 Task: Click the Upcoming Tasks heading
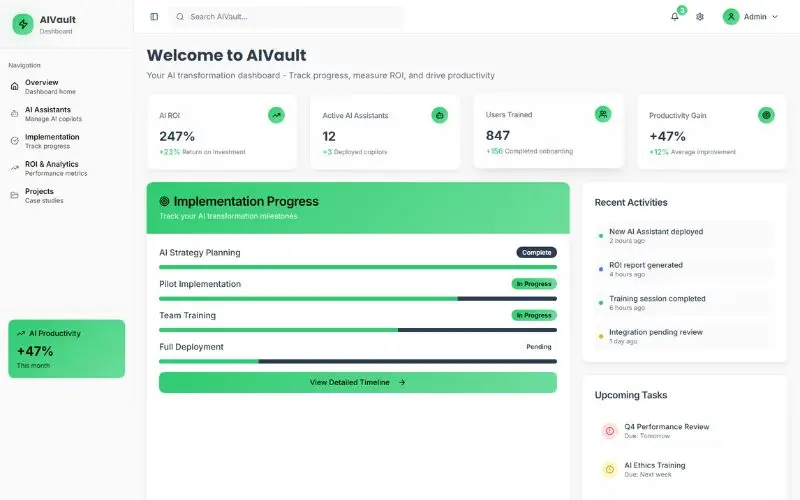point(631,395)
